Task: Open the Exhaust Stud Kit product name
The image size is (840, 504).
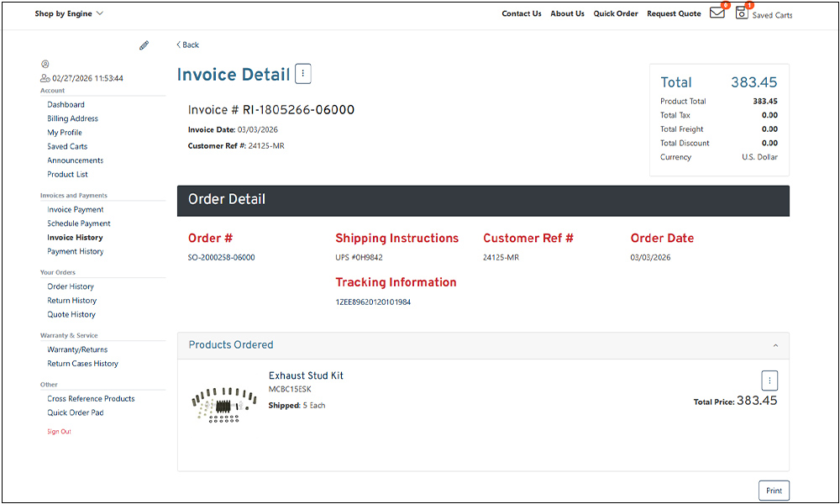Action: click(x=306, y=375)
